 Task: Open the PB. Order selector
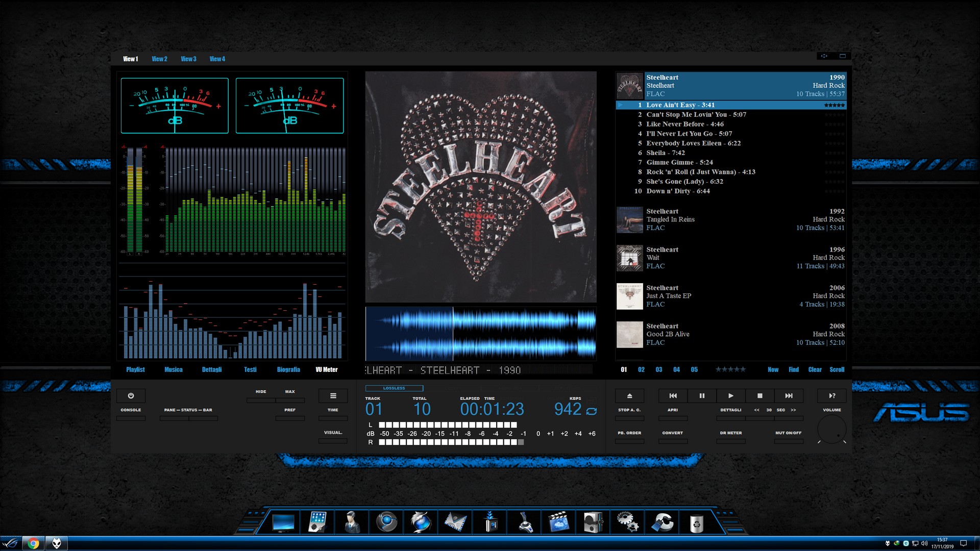click(629, 441)
